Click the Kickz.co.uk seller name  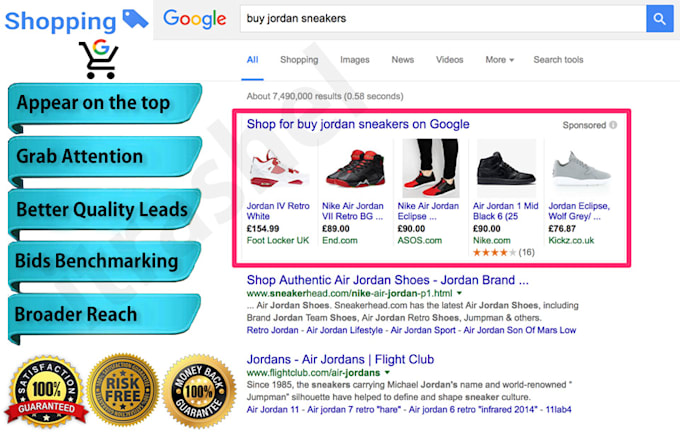click(571, 240)
